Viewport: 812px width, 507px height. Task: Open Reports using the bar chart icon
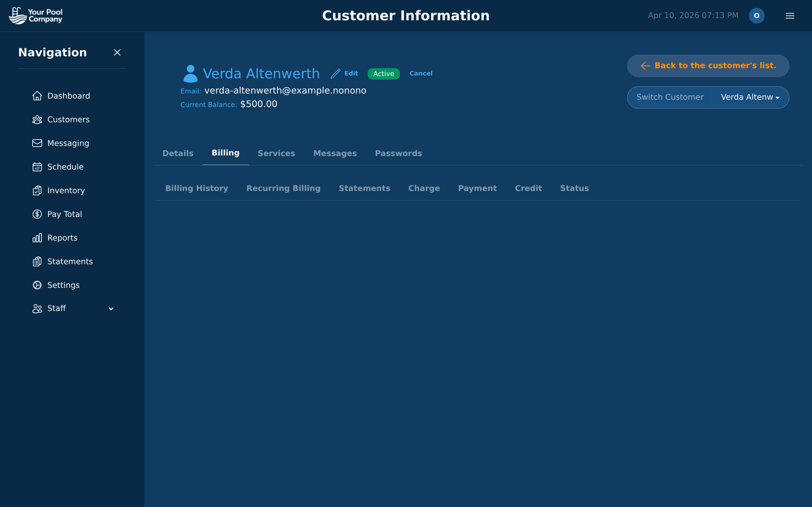[37, 237]
